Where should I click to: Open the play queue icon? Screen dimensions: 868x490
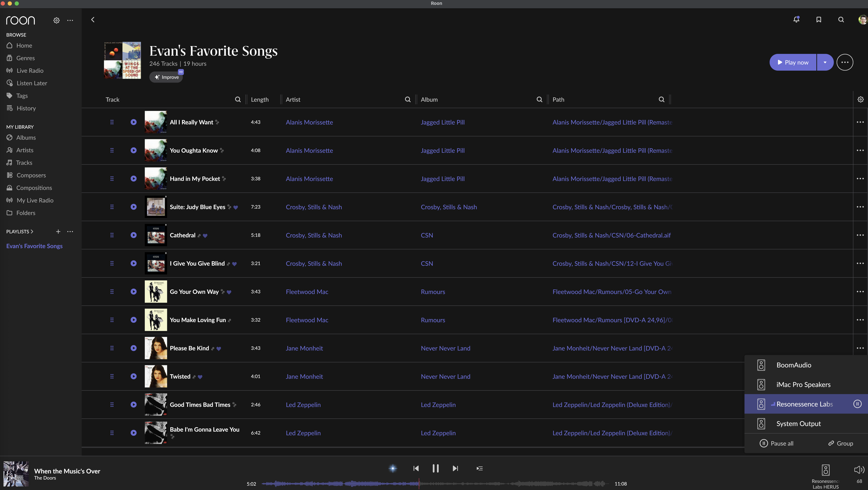point(480,468)
